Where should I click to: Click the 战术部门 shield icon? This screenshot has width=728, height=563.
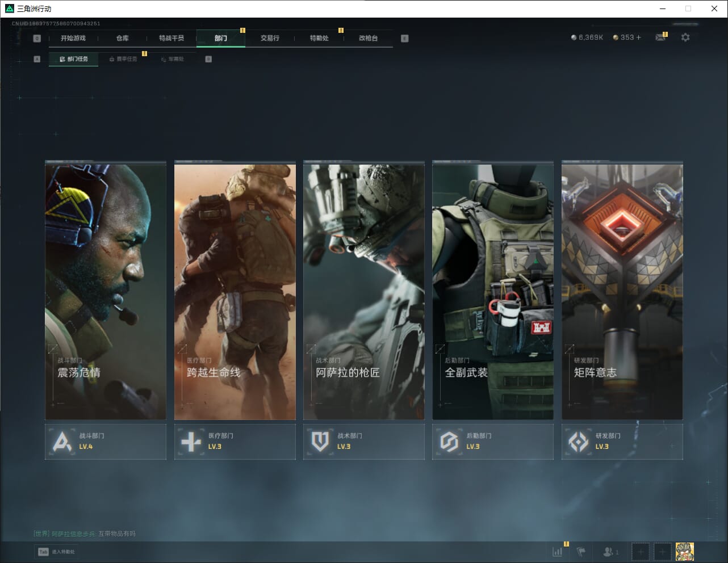coord(320,442)
